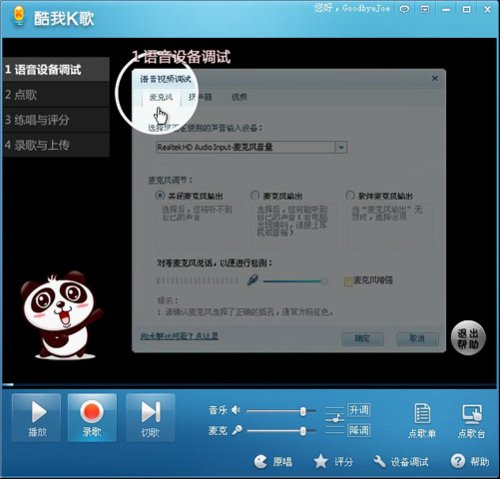500x479 pixels.
Task: Start recording with the 录歌 button
Action: tap(92, 418)
